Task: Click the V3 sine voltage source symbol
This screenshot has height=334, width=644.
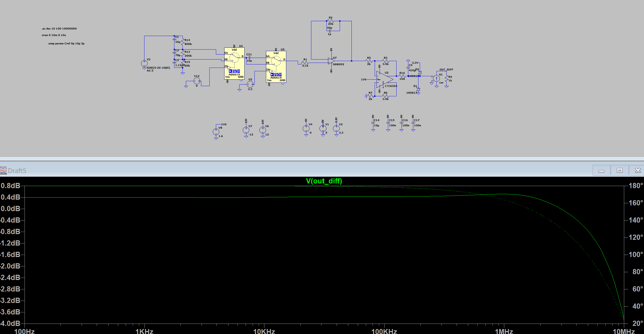Action: coord(144,63)
